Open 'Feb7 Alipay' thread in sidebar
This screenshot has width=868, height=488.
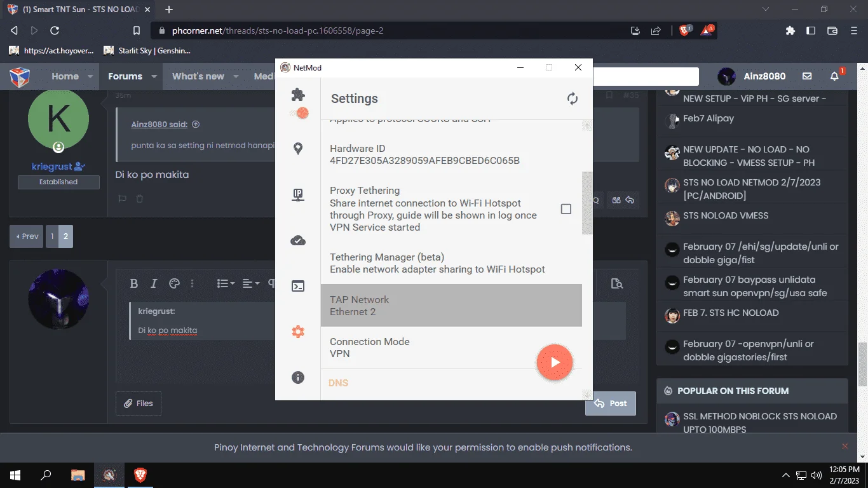709,118
